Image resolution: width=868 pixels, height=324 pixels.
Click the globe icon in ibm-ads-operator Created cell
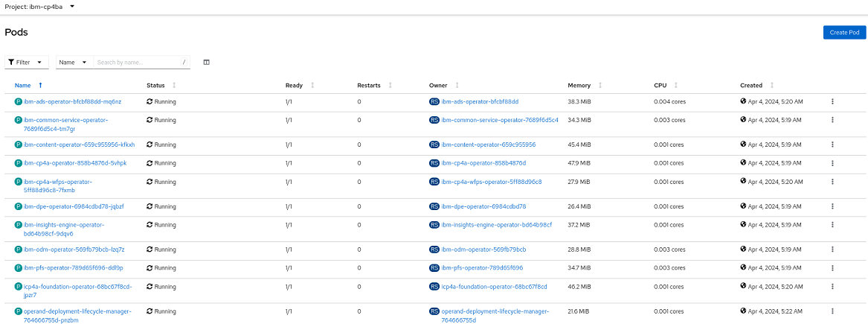(x=744, y=101)
